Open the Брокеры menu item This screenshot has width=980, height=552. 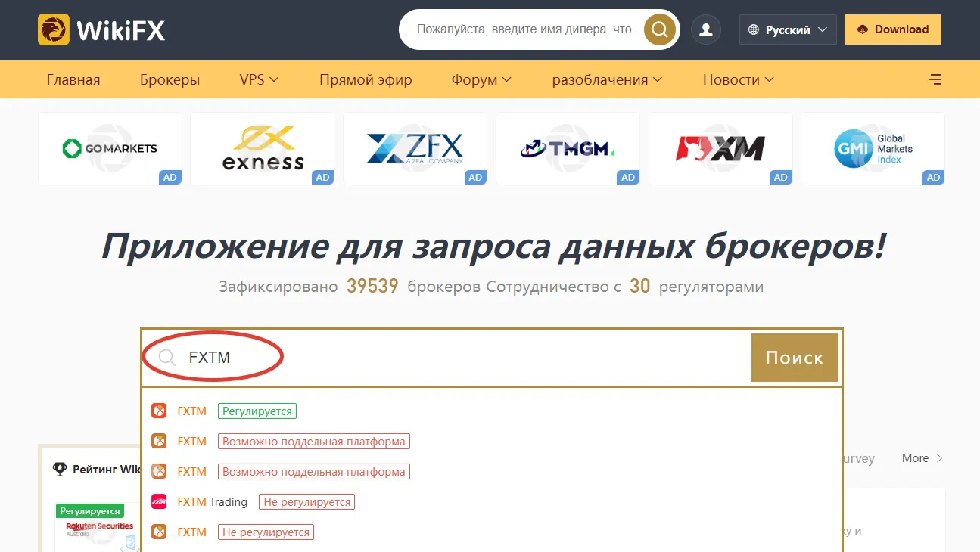point(170,79)
